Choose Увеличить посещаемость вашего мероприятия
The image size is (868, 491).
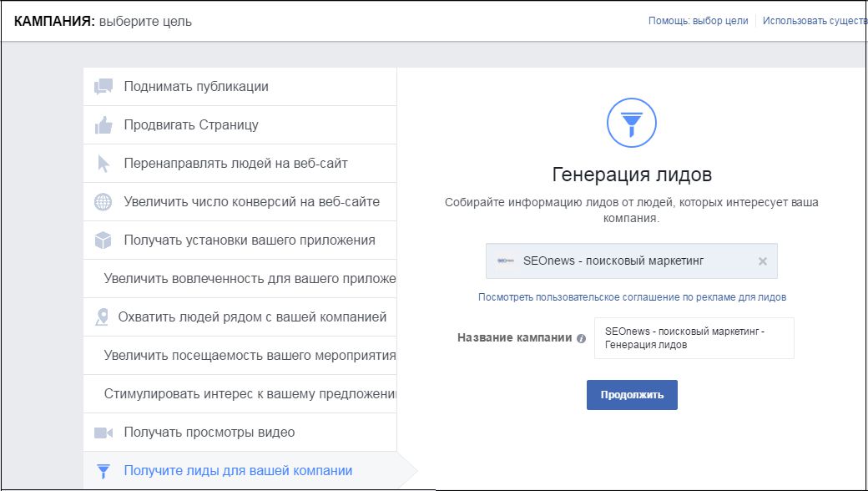tap(240, 356)
